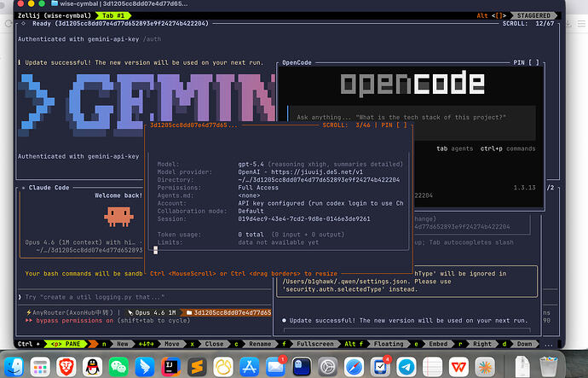Click the Claude Code pane title
This screenshot has height=378, width=588.
(49, 188)
